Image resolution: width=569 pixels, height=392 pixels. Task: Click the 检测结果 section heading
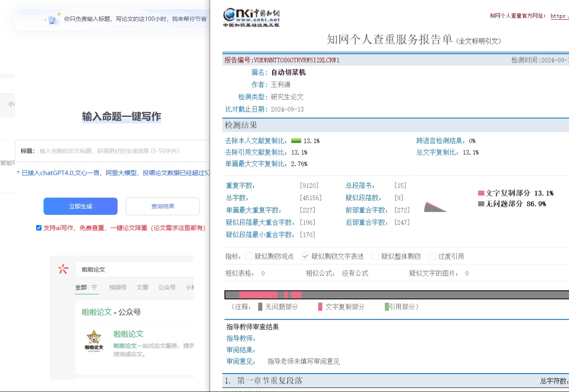point(241,125)
